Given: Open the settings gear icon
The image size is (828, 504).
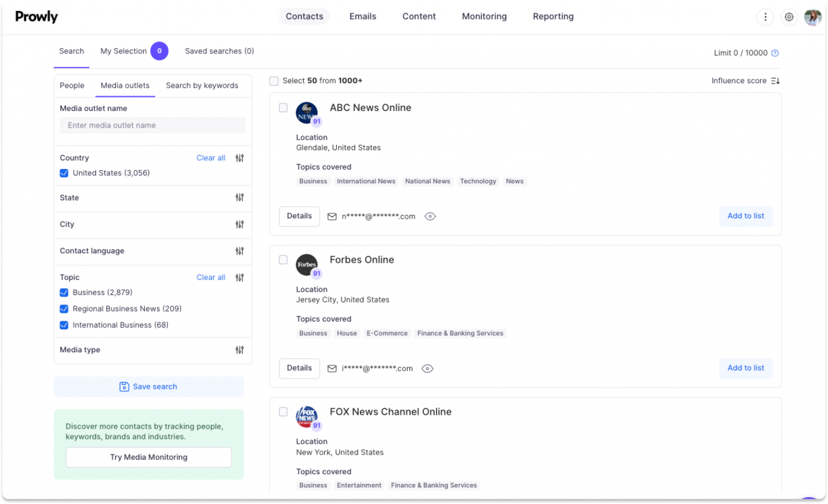Looking at the screenshot, I should (789, 17).
